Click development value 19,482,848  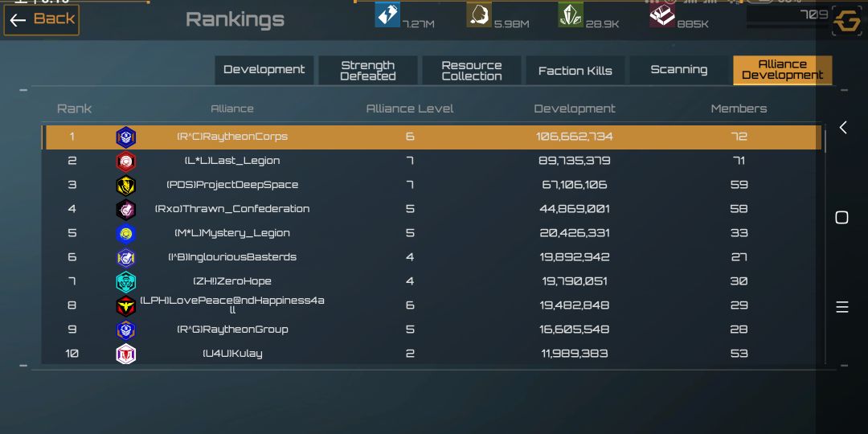point(575,305)
